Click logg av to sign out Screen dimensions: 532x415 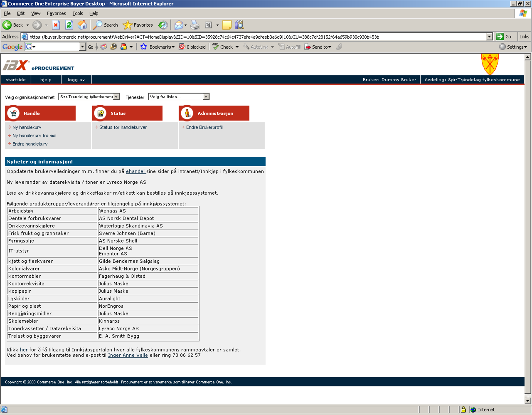(x=76, y=80)
